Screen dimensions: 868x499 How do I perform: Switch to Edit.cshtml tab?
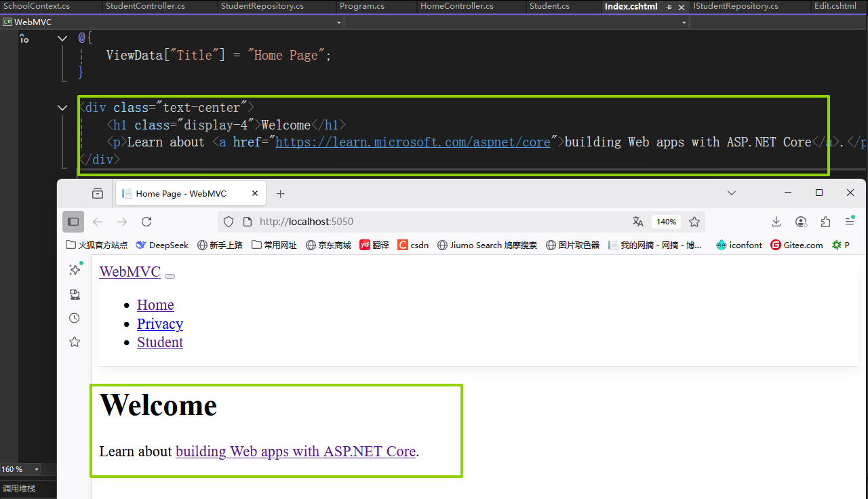(835, 6)
